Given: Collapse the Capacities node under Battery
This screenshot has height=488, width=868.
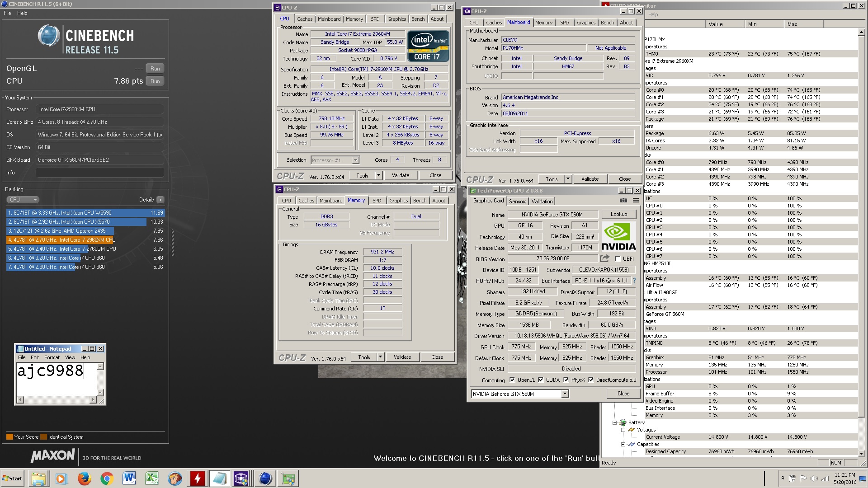Looking at the screenshot, I should (x=623, y=444).
